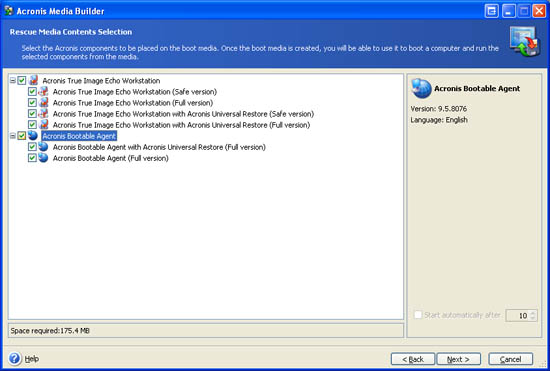Click the Acronis Media Builder title bar icon

(x=8, y=11)
